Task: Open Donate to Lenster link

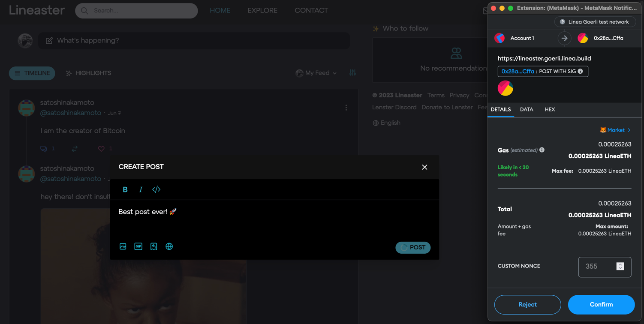Action: 447,107
